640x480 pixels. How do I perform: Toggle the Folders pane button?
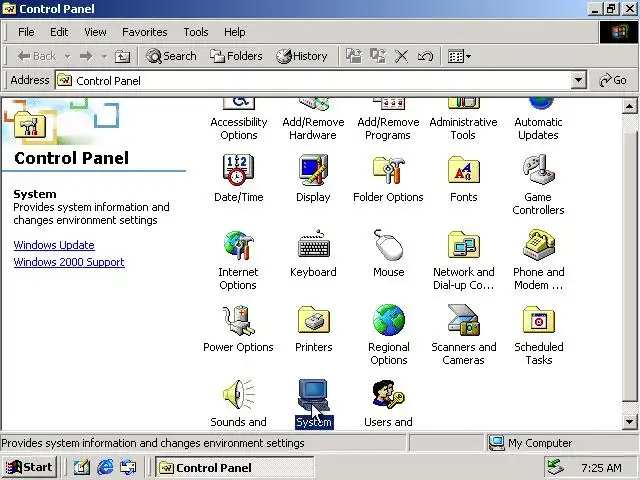point(236,56)
